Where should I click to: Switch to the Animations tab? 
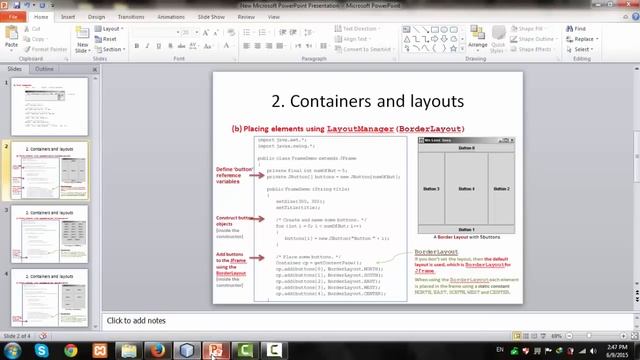(x=171, y=17)
